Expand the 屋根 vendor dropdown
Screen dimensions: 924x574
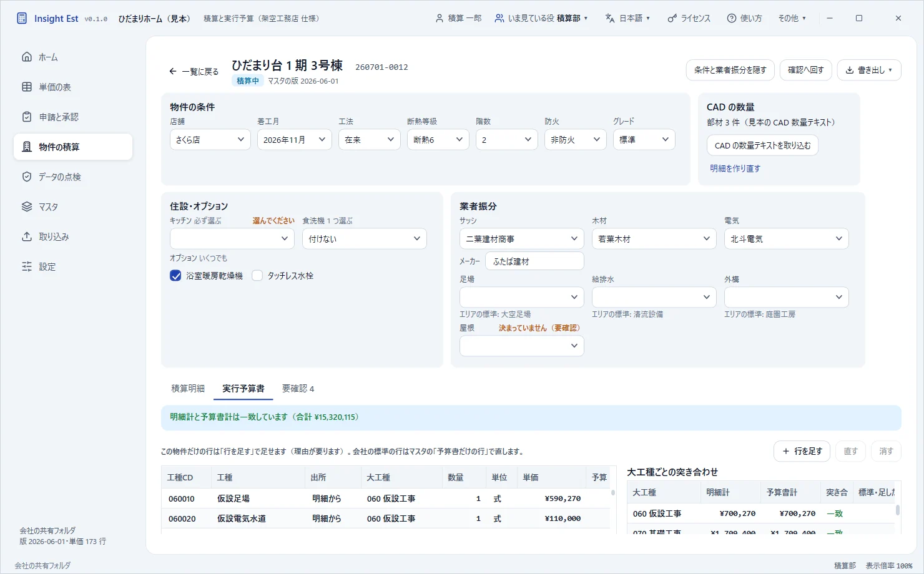pyautogui.click(x=522, y=346)
